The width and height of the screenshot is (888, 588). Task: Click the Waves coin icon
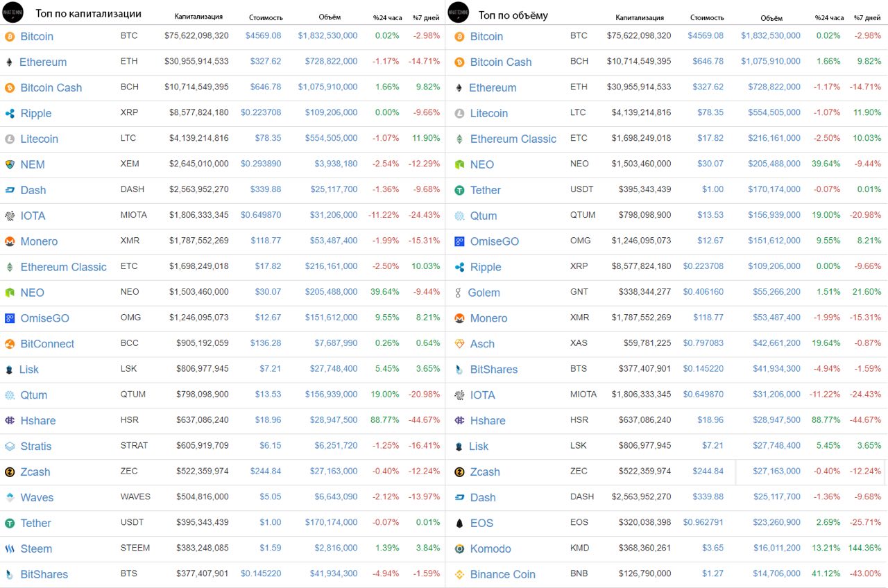pos(10,498)
